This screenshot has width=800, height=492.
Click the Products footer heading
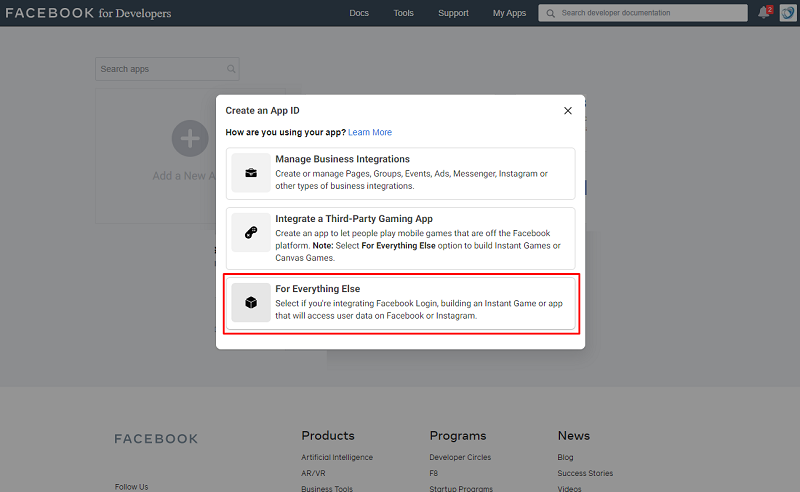pos(328,435)
